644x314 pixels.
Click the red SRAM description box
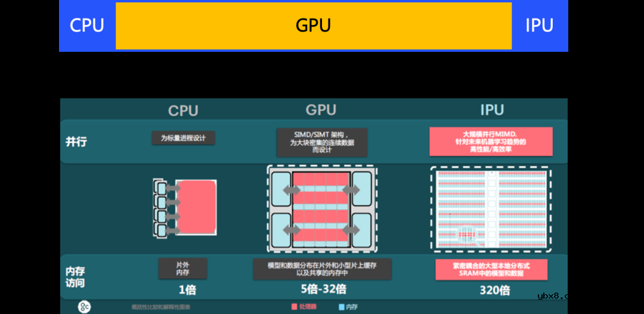[x=491, y=269]
